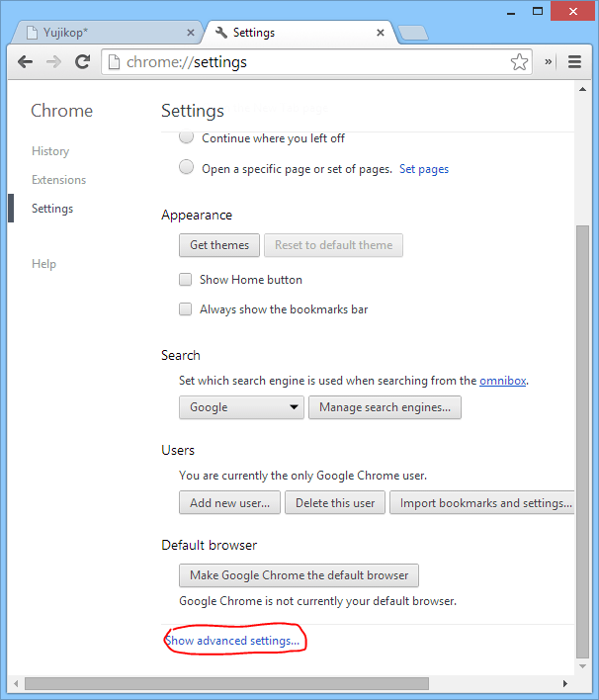Click the vertical scrollbar thumb
The height and width of the screenshot is (700, 599).
pyautogui.click(x=582, y=442)
